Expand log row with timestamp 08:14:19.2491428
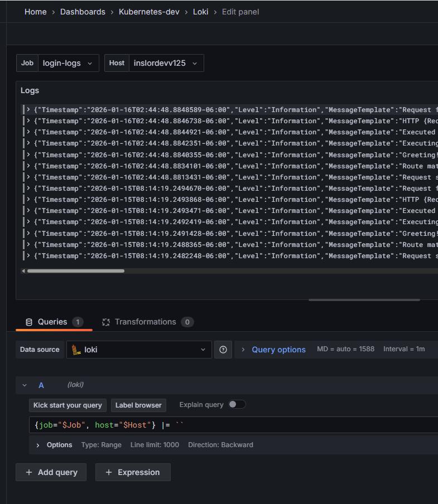438x504 pixels. coord(28,234)
